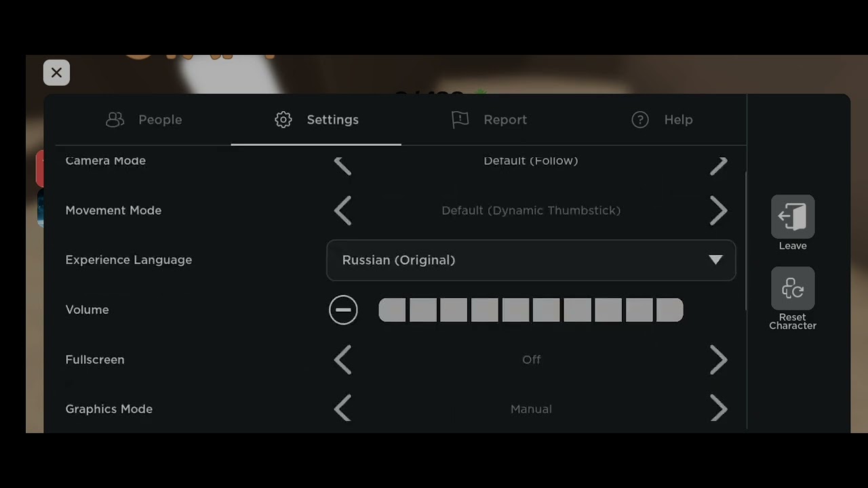The width and height of the screenshot is (868, 488).
Task: Click the Default (Follow) value
Action: coord(531,161)
